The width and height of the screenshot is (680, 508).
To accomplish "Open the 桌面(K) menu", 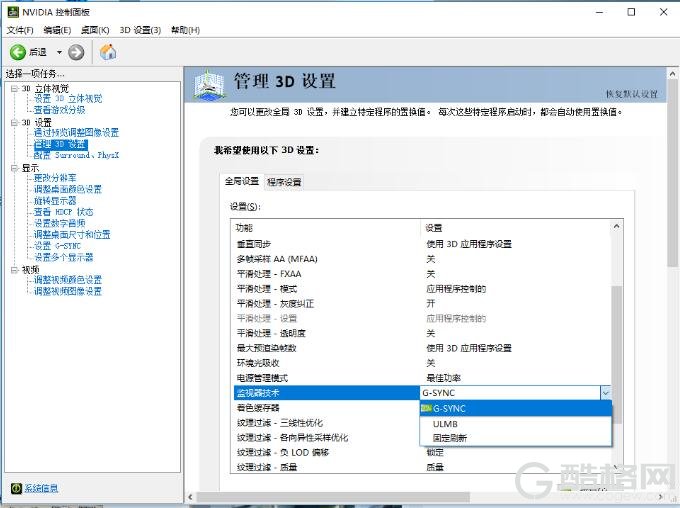I will [95, 30].
